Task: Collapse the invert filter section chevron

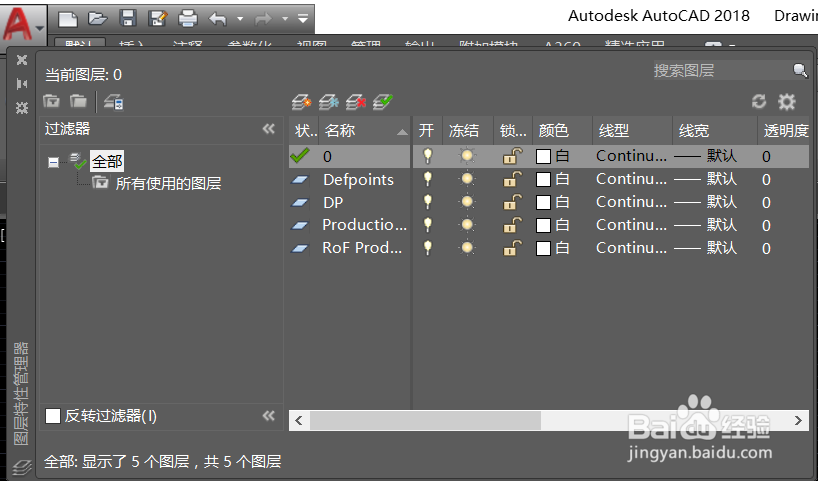Action: (269, 416)
